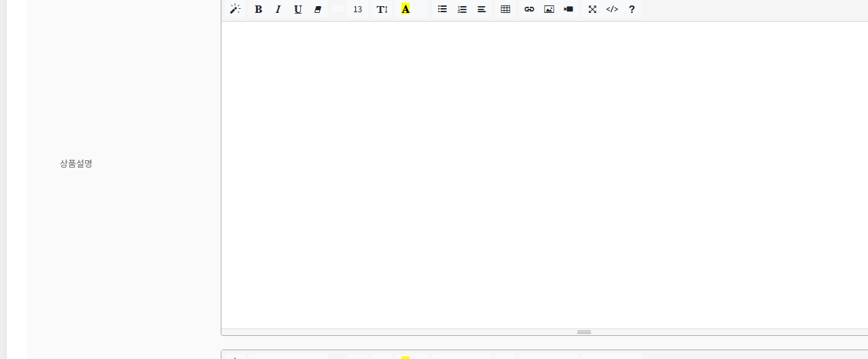Toggle bold formatting
This screenshot has height=359, width=868.
258,10
